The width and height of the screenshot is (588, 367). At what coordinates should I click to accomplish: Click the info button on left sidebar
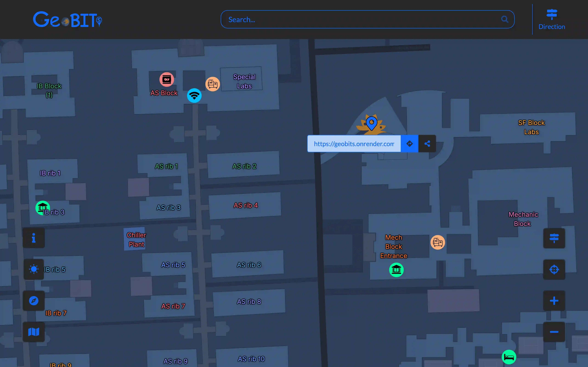pos(34,238)
